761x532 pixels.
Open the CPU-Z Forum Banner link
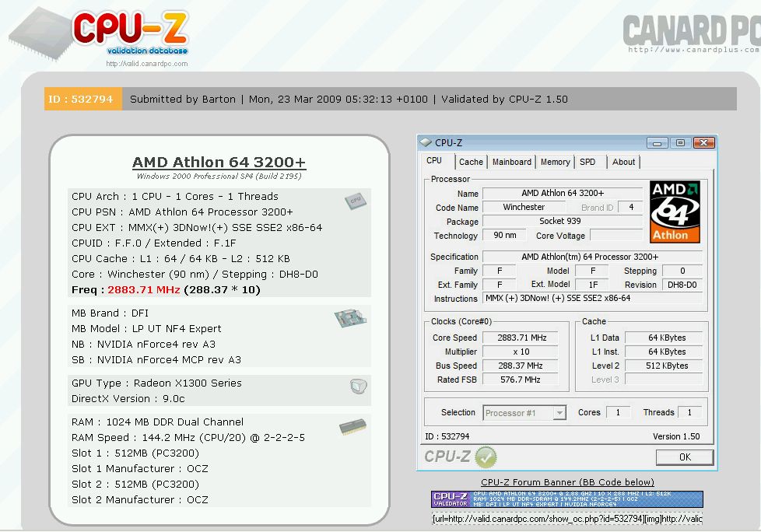[567, 482]
